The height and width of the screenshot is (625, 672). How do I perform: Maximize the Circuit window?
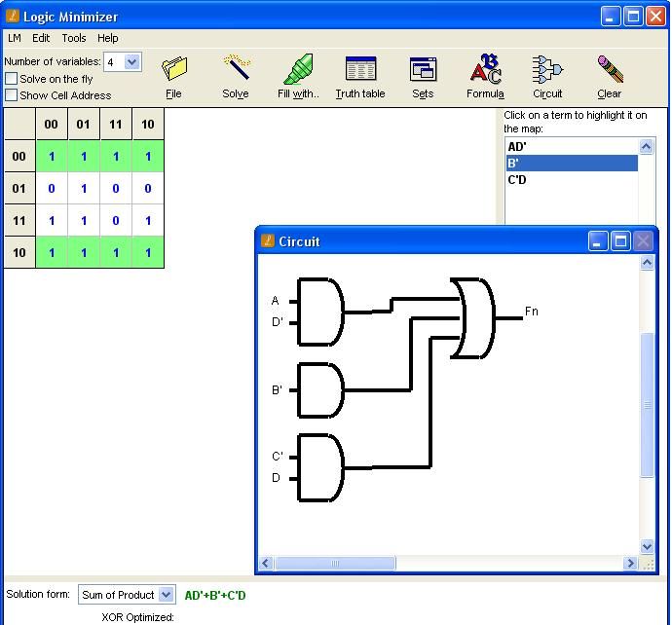point(620,241)
